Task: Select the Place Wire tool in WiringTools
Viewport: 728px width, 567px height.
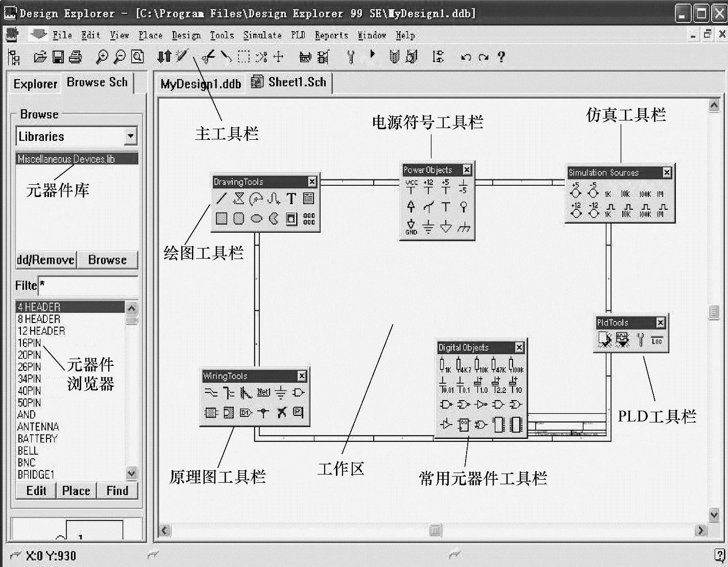Action: [211, 392]
